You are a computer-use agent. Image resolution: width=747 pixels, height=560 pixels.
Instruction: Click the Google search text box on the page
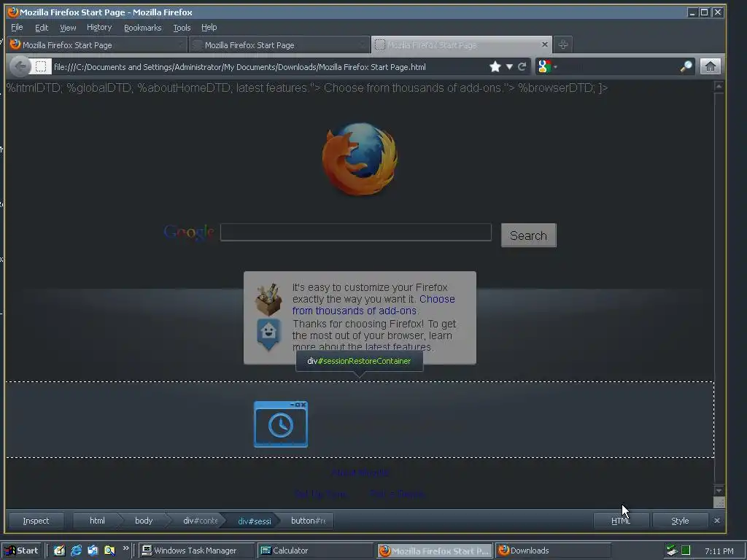click(356, 233)
